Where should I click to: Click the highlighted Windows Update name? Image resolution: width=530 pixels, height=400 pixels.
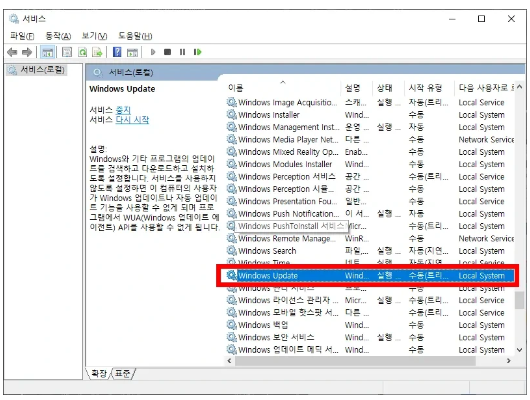(x=268, y=276)
